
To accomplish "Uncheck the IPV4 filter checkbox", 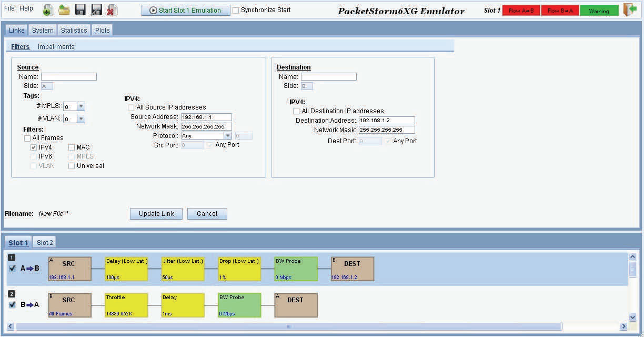I will pyautogui.click(x=34, y=148).
